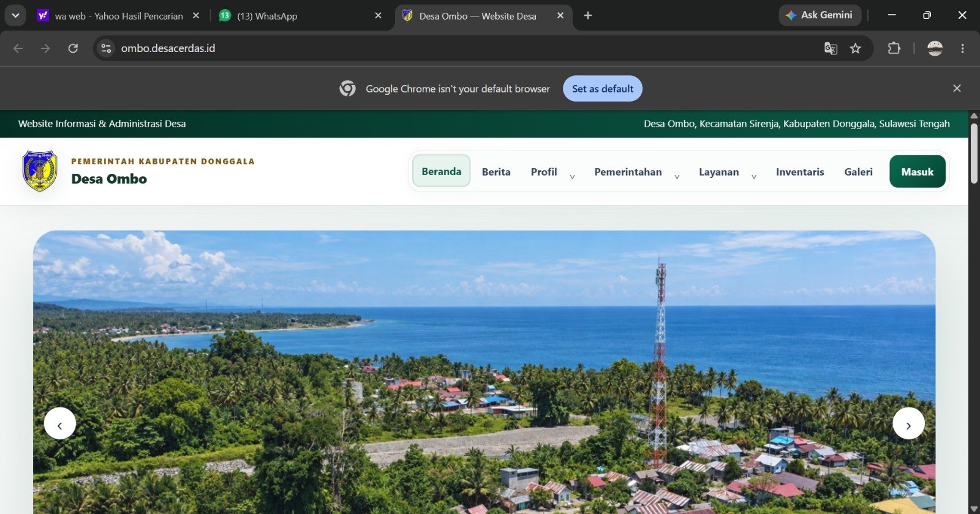Click the Masuk login button
The width and height of the screenshot is (980, 514).
918,172
